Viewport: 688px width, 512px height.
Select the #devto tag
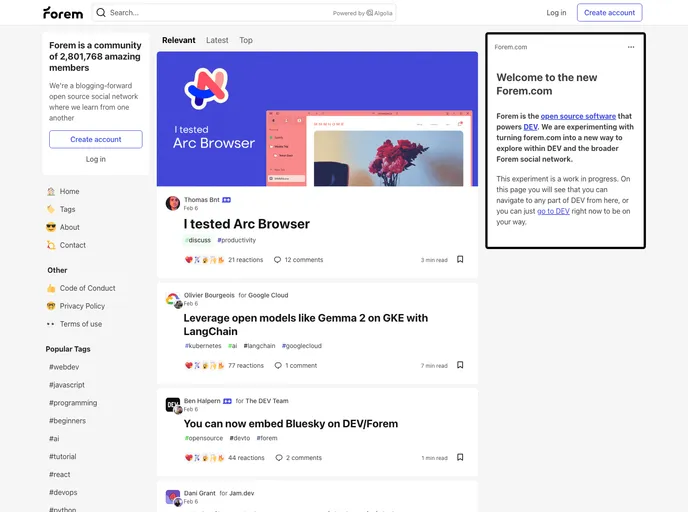point(240,438)
